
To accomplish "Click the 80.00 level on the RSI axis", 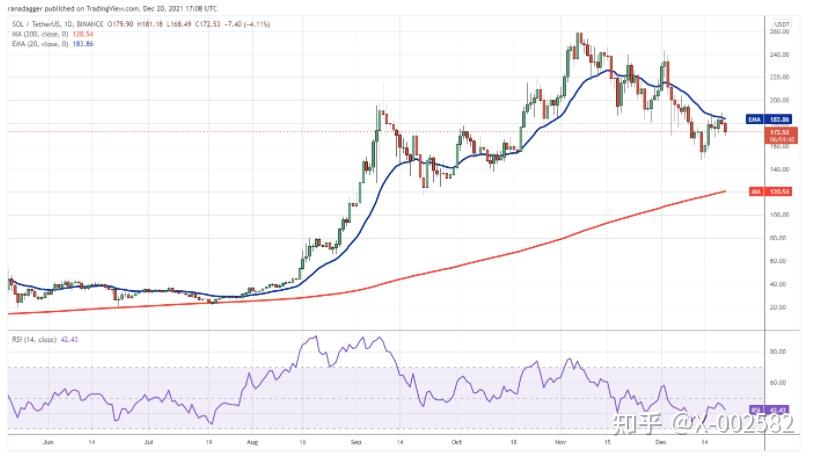I will (x=778, y=351).
